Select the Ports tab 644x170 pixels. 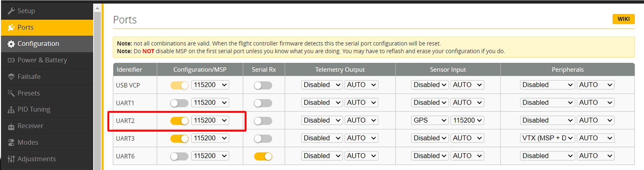pyautogui.click(x=25, y=28)
